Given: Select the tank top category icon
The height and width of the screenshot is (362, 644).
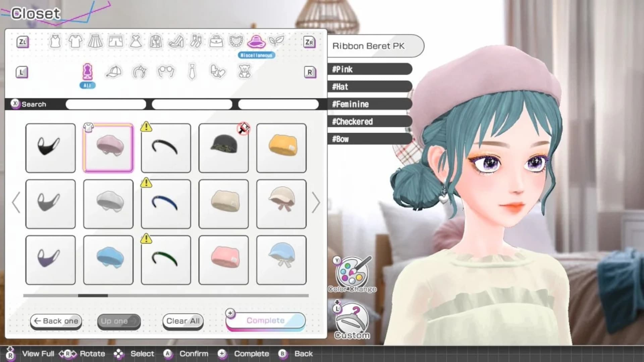Looking at the screenshot, I should (x=55, y=42).
